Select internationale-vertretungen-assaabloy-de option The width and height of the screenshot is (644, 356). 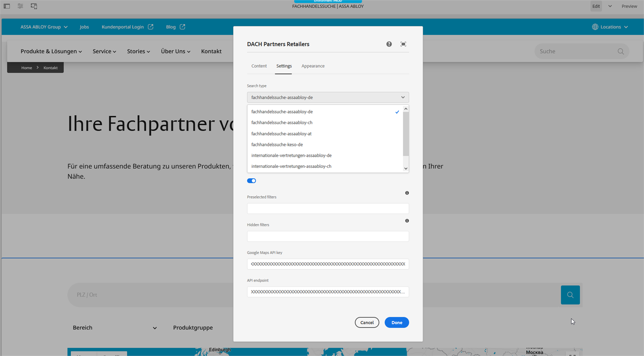[x=291, y=156]
